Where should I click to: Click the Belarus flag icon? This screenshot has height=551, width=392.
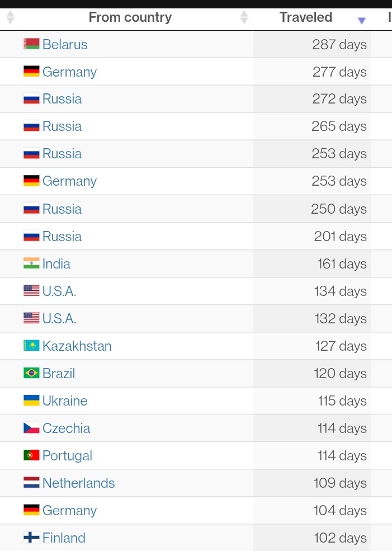click(x=31, y=44)
